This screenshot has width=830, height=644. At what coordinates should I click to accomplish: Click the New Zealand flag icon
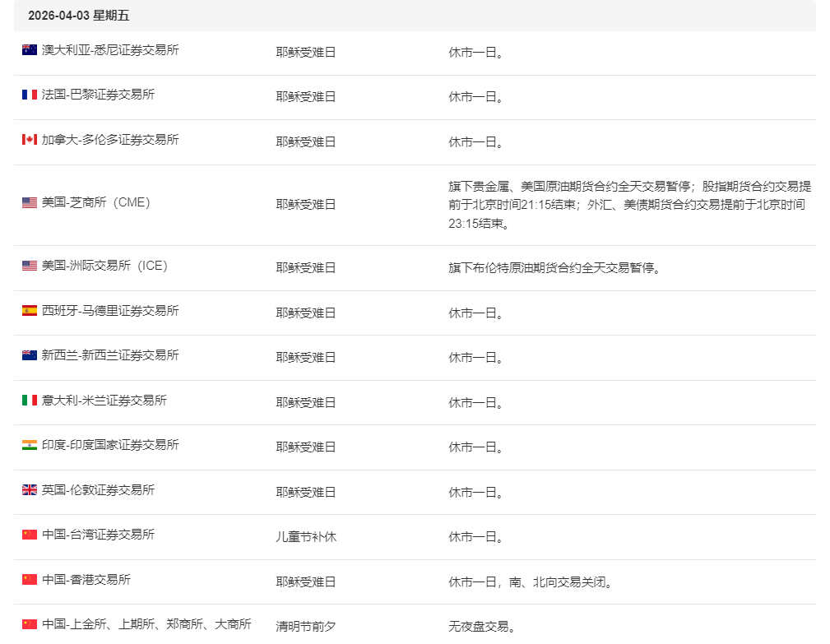point(29,354)
